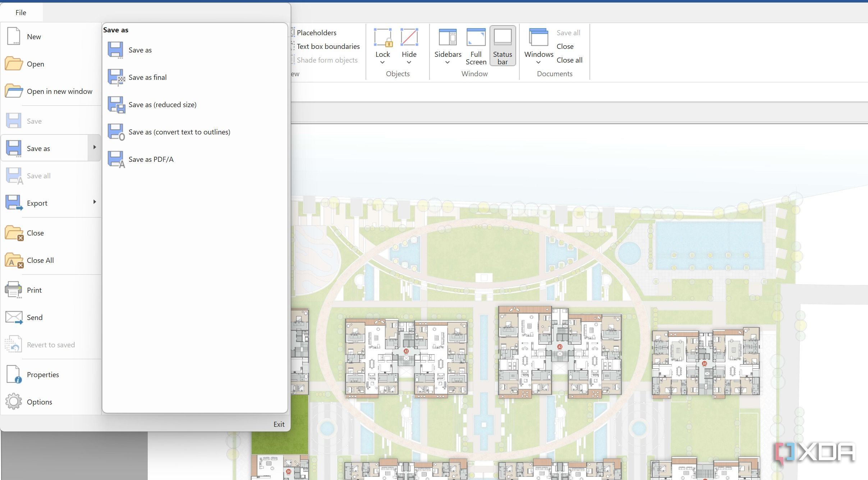Image resolution: width=868 pixels, height=480 pixels.
Task: Click Exit at menu bottom
Action: click(279, 424)
